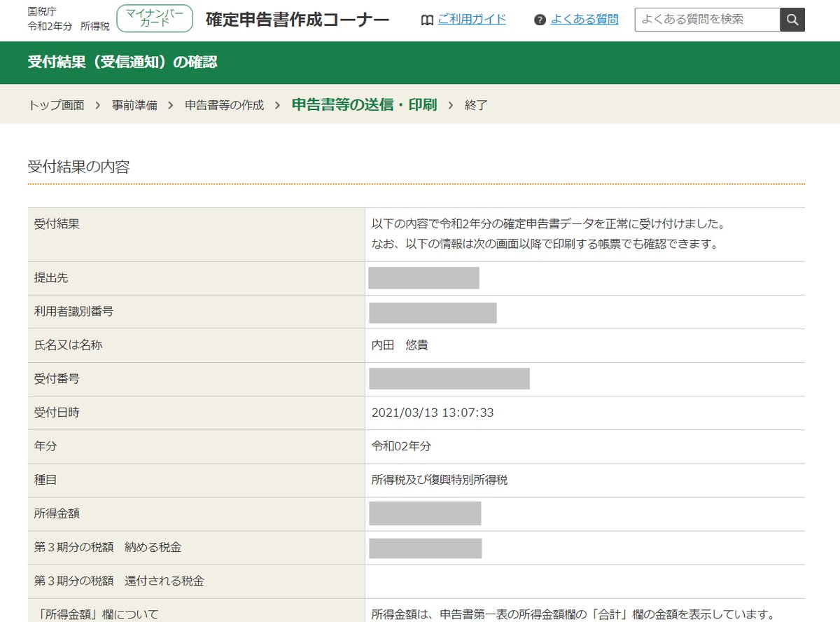Click the 所得金額 row label
Screen dimensions: 840x622
[x=57, y=513]
